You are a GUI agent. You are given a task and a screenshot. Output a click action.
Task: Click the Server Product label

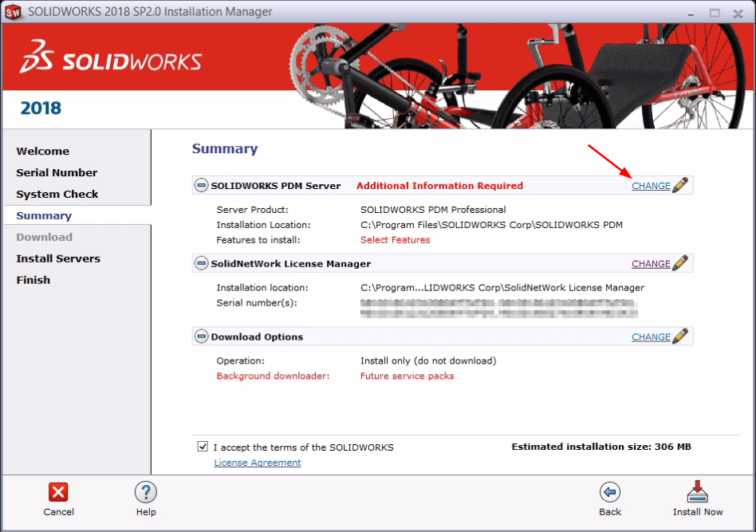point(252,210)
